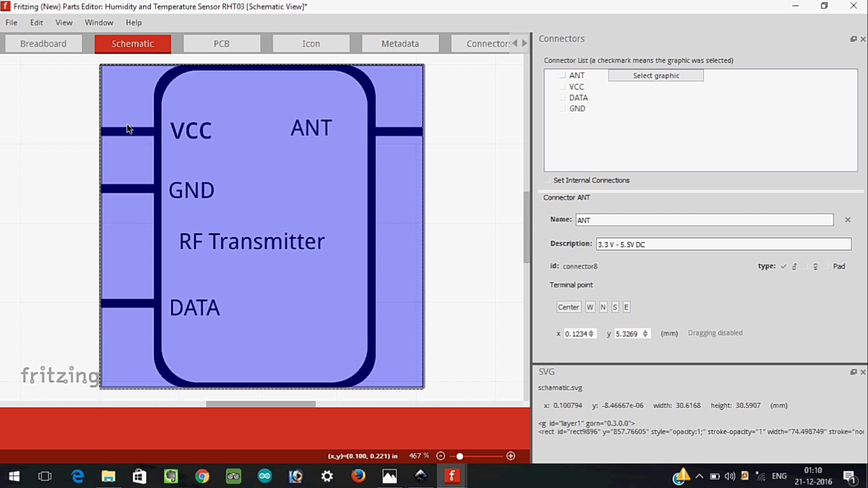Open the Help menu
868x488 pixels.
point(134,23)
